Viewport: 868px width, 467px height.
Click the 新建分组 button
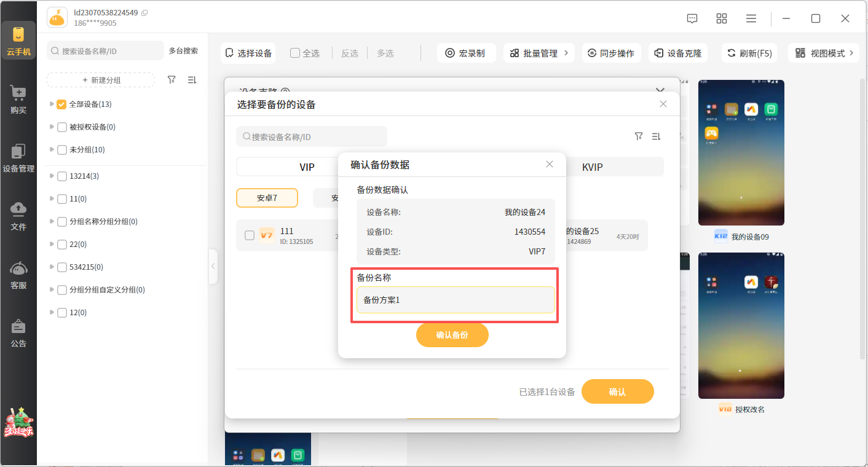pos(101,80)
